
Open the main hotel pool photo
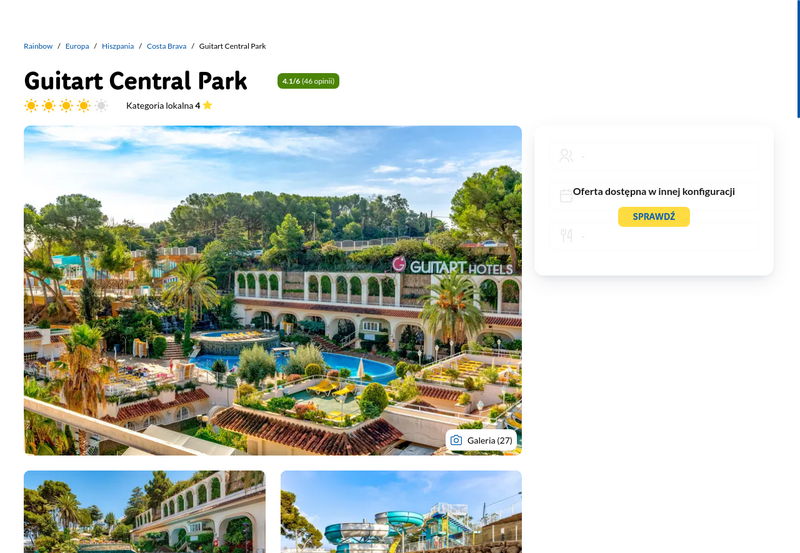273,290
